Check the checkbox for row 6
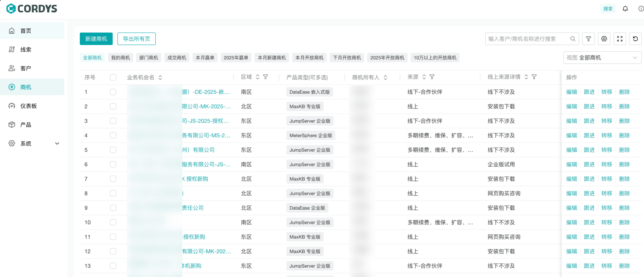The width and height of the screenshot is (644, 277). click(x=113, y=164)
